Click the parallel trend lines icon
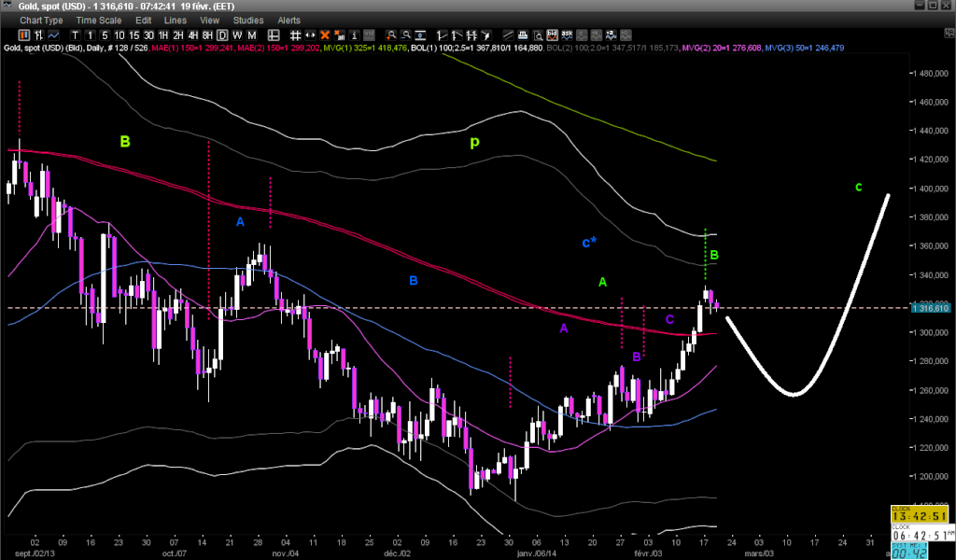Viewport: 956px width, 560px height. coord(508,35)
